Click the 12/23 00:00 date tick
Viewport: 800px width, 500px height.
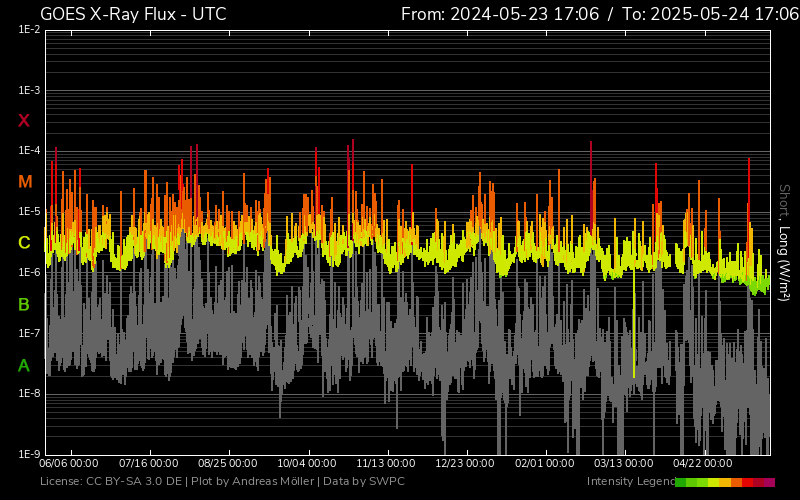coord(465,464)
